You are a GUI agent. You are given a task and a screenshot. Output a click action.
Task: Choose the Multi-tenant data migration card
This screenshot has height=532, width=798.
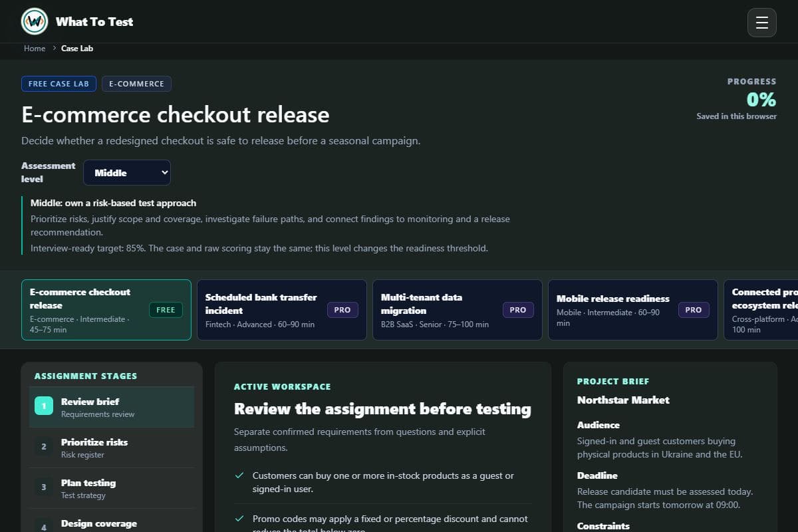(458, 310)
